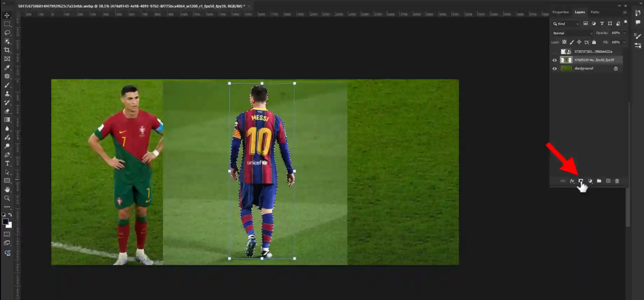Select the Gradient tool
Image resolution: width=644 pixels, height=300 pixels.
7,120
